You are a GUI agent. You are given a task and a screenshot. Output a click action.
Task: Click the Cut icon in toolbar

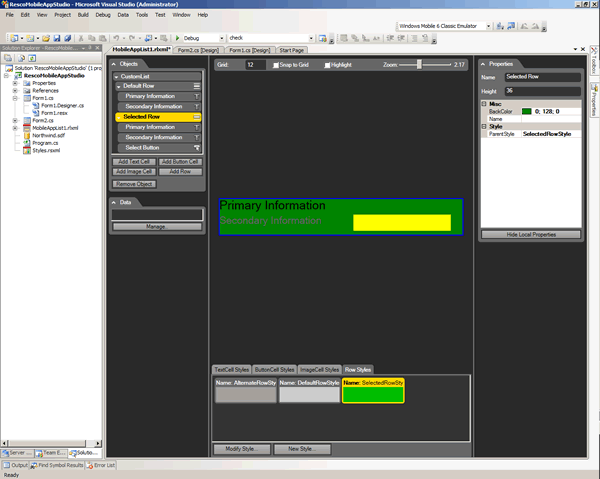(81, 38)
